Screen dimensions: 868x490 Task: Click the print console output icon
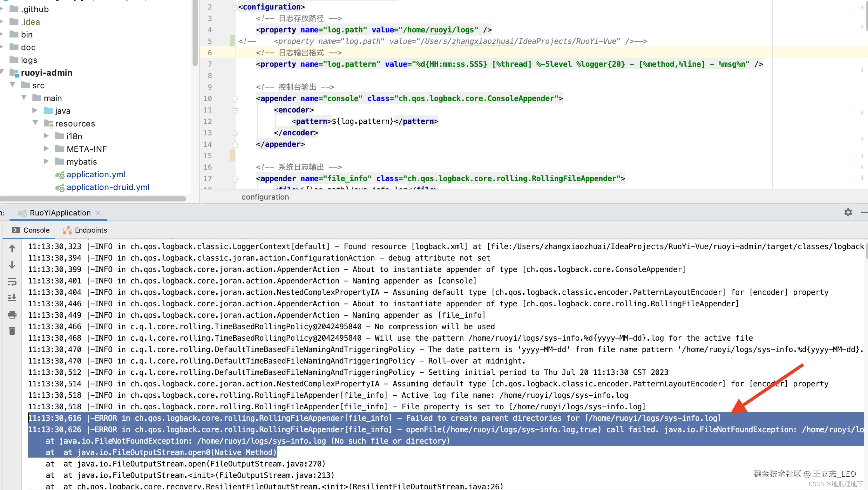[x=12, y=315]
